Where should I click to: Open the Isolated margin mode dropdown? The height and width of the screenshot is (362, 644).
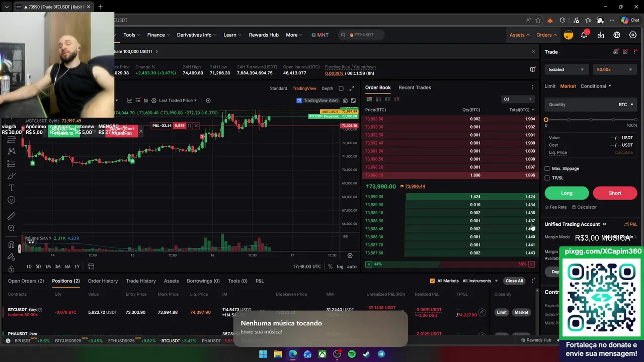(x=567, y=70)
